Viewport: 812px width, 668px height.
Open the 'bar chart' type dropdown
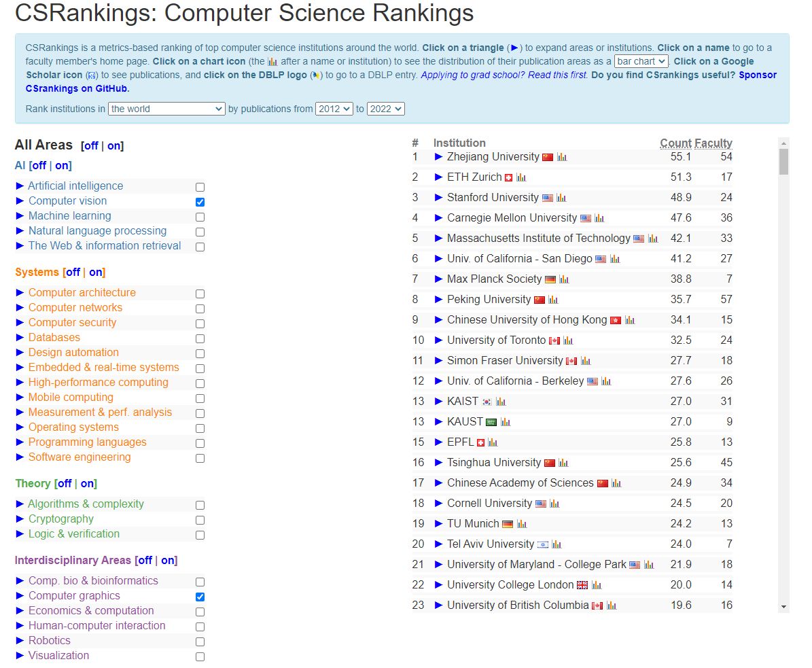pyautogui.click(x=641, y=61)
